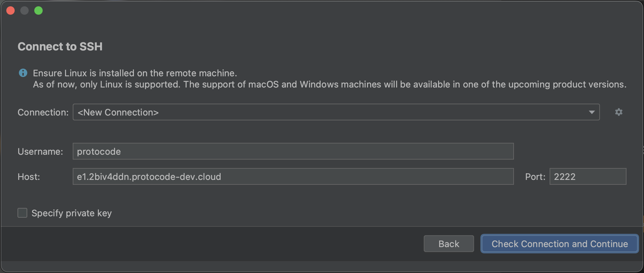
Task: Click the blue info icon
Action: pyautogui.click(x=23, y=73)
